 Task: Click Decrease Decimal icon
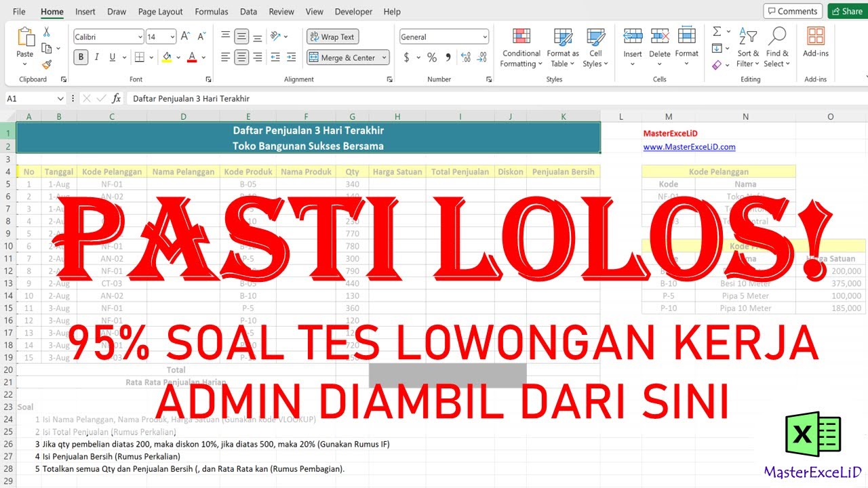(x=483, y=58)
